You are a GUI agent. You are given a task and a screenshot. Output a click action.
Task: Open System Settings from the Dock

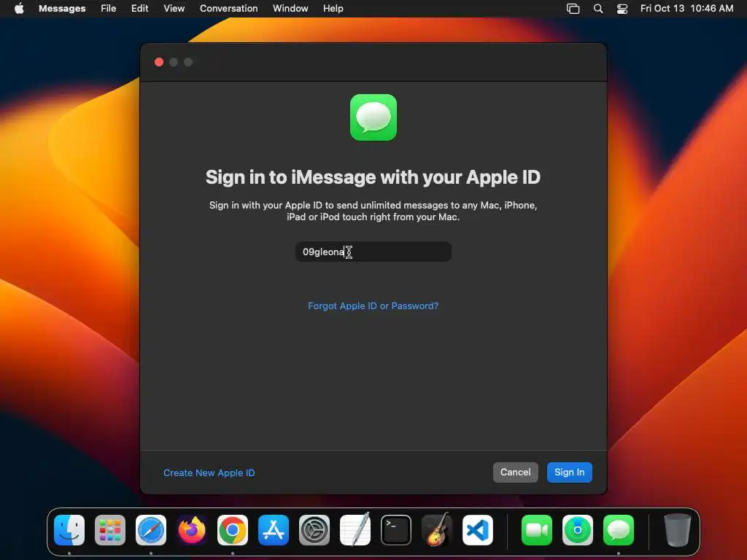[x=314, y=529]
